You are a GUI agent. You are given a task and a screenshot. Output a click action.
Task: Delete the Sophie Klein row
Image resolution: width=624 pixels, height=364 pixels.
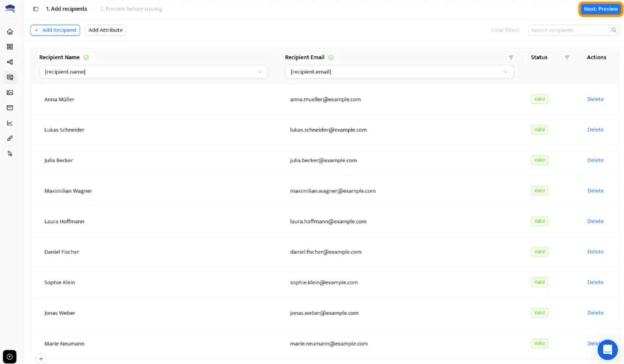pos(595,283)
